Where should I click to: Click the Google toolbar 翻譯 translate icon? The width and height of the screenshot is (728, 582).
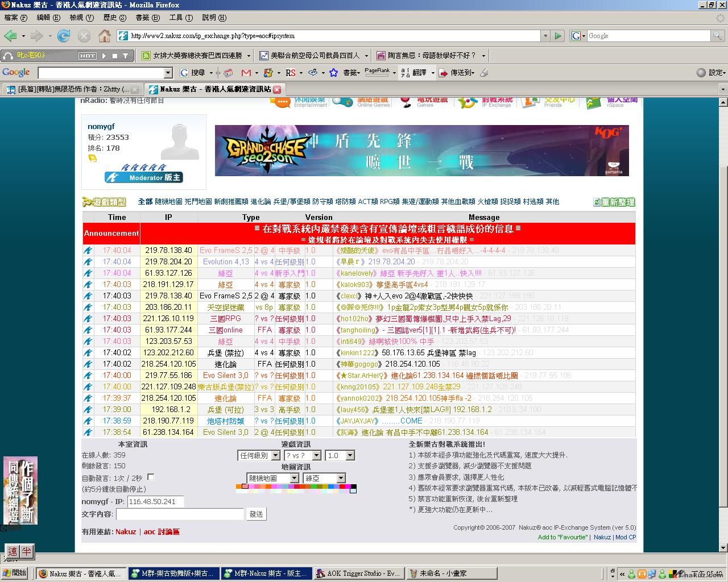pyautogui.click(x=414, y=73)
